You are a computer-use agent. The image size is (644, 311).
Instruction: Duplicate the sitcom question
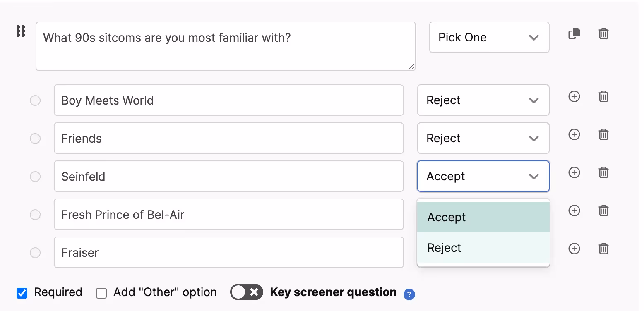pyautogui.click(x=574, y=33)
